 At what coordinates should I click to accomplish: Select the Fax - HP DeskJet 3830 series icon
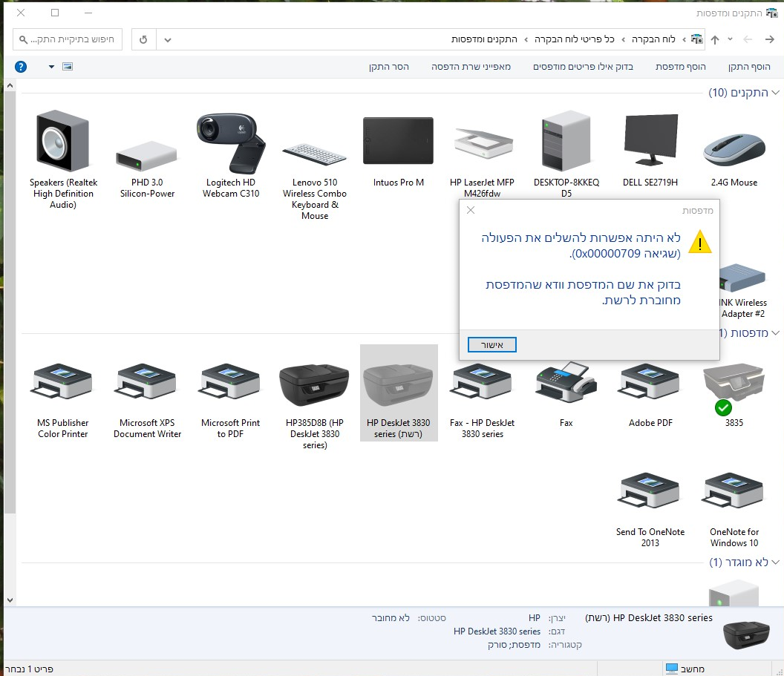pos(482,381)
